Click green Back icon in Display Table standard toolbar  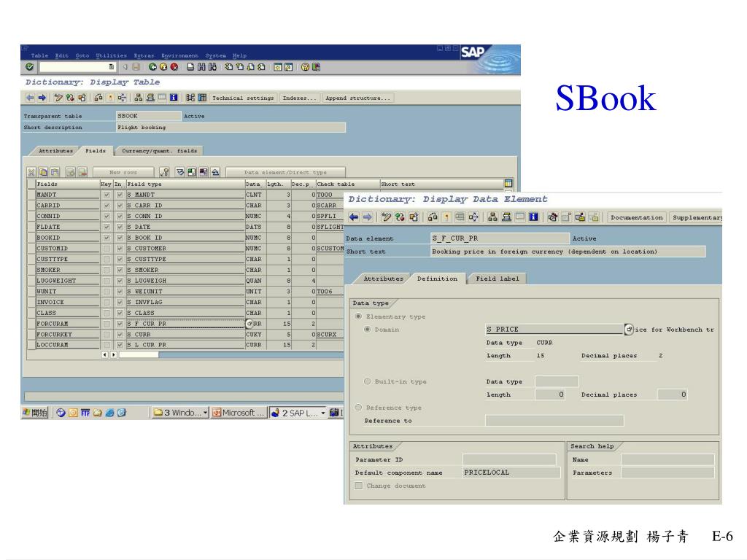[x=152, y=67]
